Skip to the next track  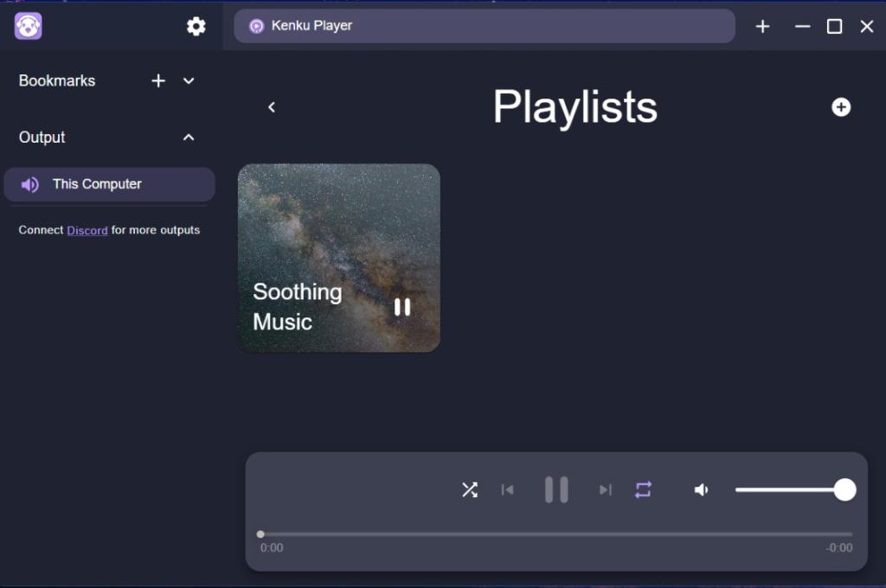pyautogui.click(x=605, y=489)
